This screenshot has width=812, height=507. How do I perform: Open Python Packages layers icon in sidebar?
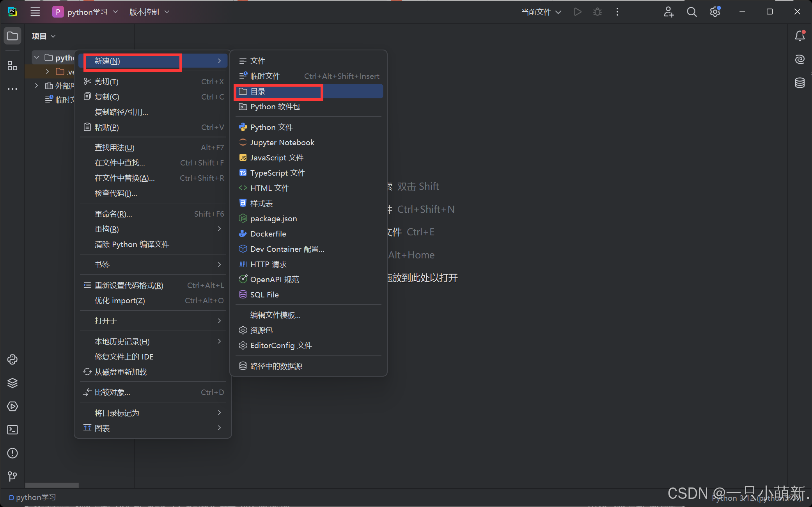pyautogui.click(x=12, y=383)
